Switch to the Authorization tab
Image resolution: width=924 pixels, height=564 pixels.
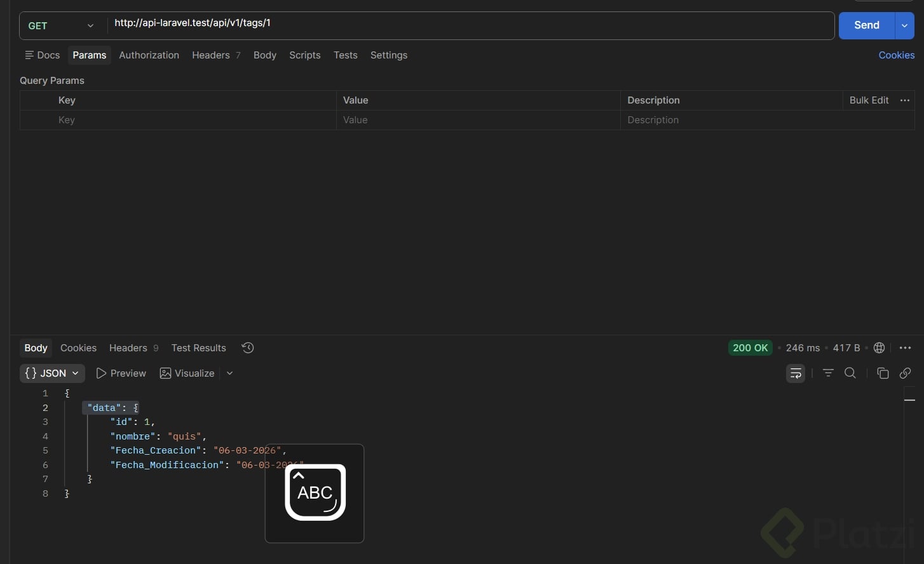click(x=149, y=55)
